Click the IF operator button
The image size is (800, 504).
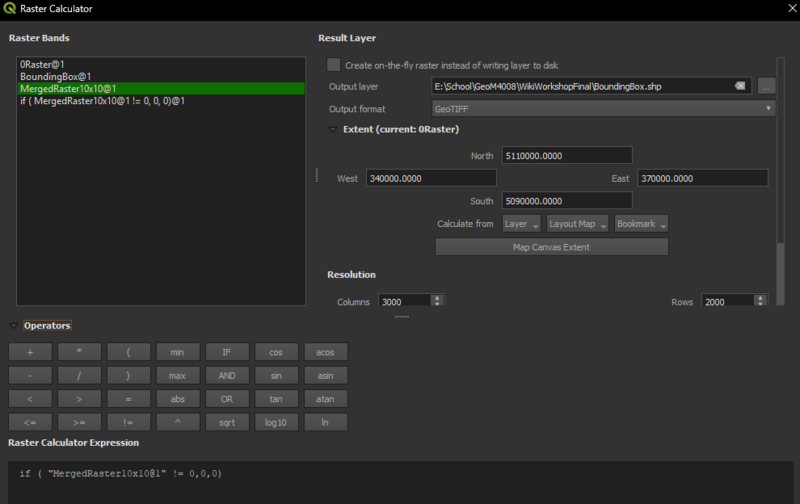(x=227, y=352)
